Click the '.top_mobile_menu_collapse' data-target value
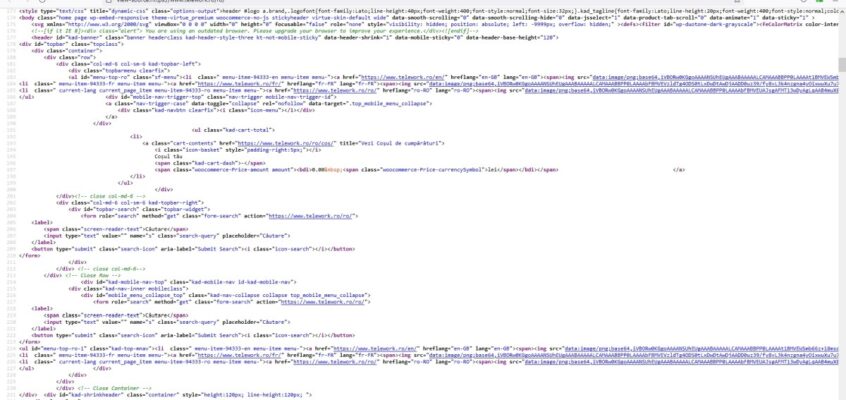 coord(389,104)
